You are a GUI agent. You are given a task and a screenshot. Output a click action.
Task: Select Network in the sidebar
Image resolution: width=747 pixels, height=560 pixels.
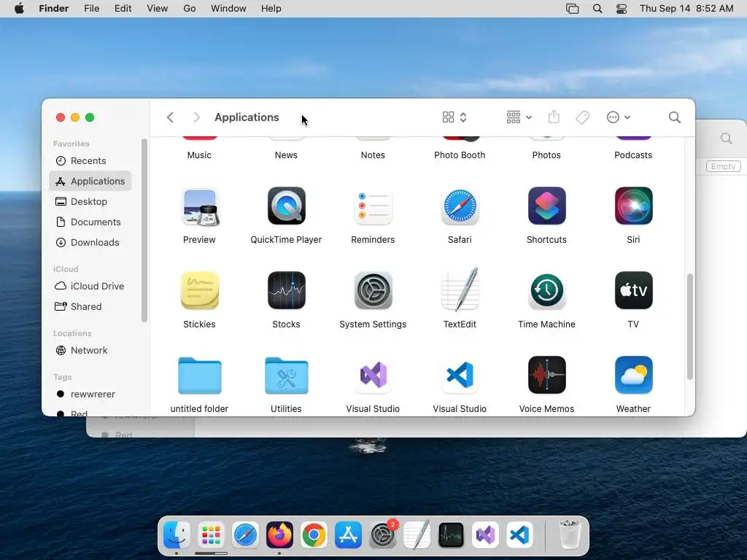tap(90, 351)
